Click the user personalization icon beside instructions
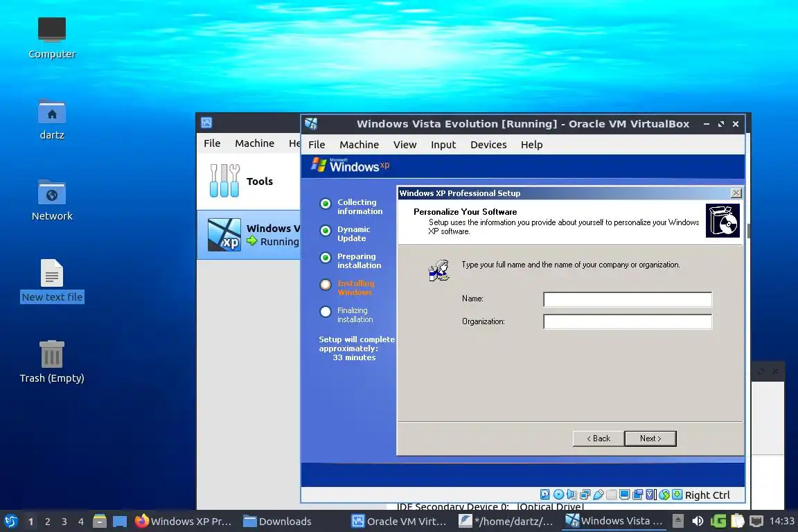This screenshot has height=532, width=798. (x=438, y=270)
